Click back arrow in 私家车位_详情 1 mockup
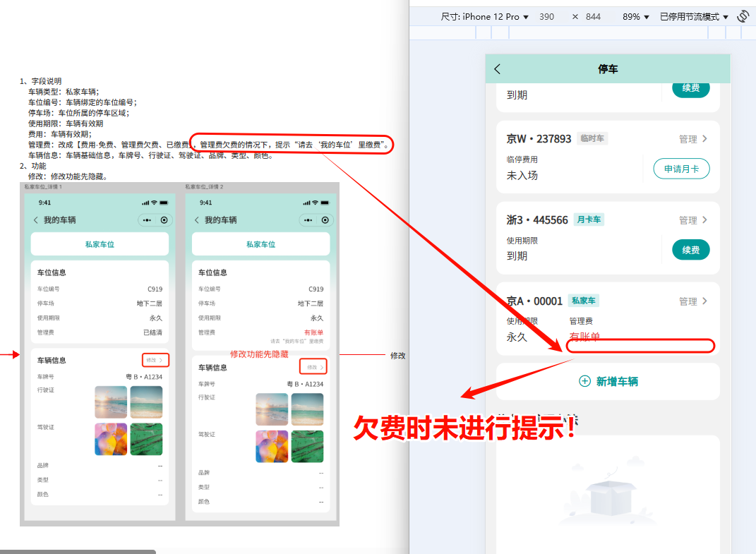The height and width of the screenshot is (554, 756). point(36,220)
